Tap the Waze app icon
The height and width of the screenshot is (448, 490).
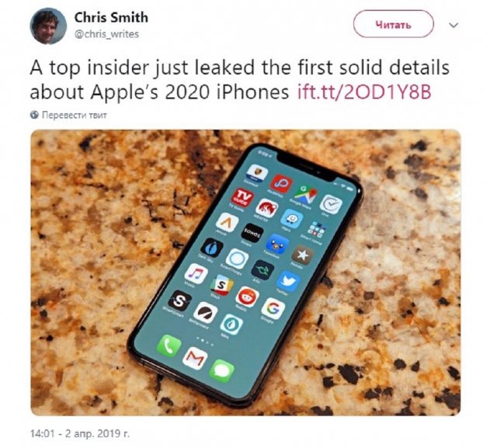point(292,218)
